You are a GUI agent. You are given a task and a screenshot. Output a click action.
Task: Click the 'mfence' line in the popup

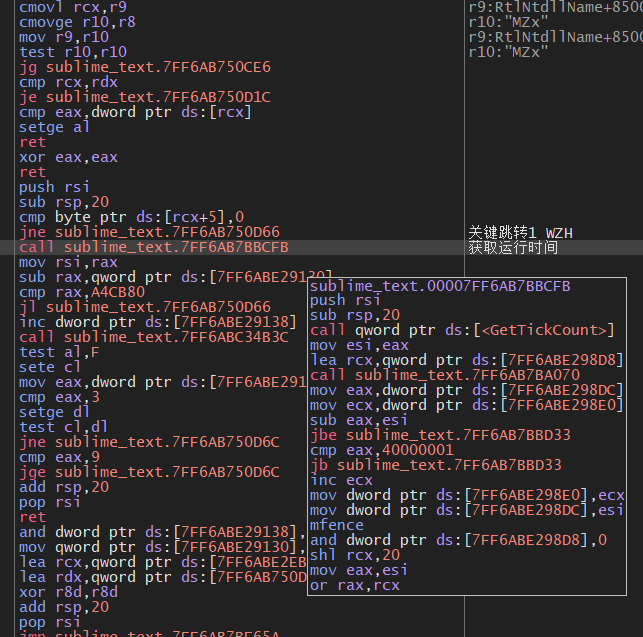(336, 525)
